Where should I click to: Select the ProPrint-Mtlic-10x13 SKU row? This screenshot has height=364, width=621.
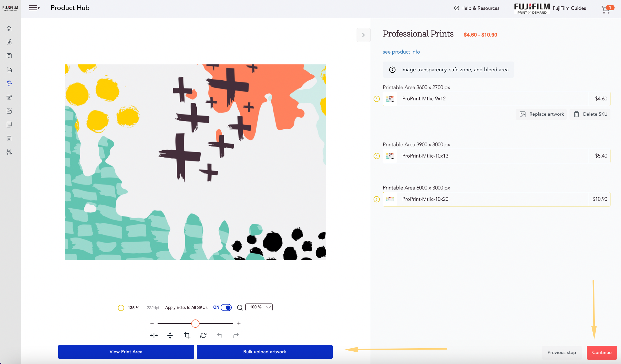click(x=496, y=156)
